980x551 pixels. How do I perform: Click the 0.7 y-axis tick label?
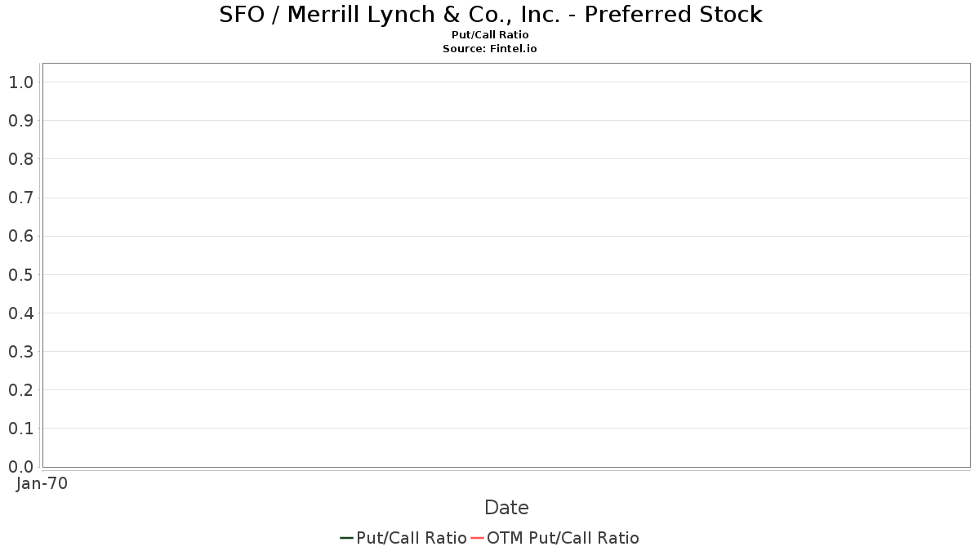20,198
